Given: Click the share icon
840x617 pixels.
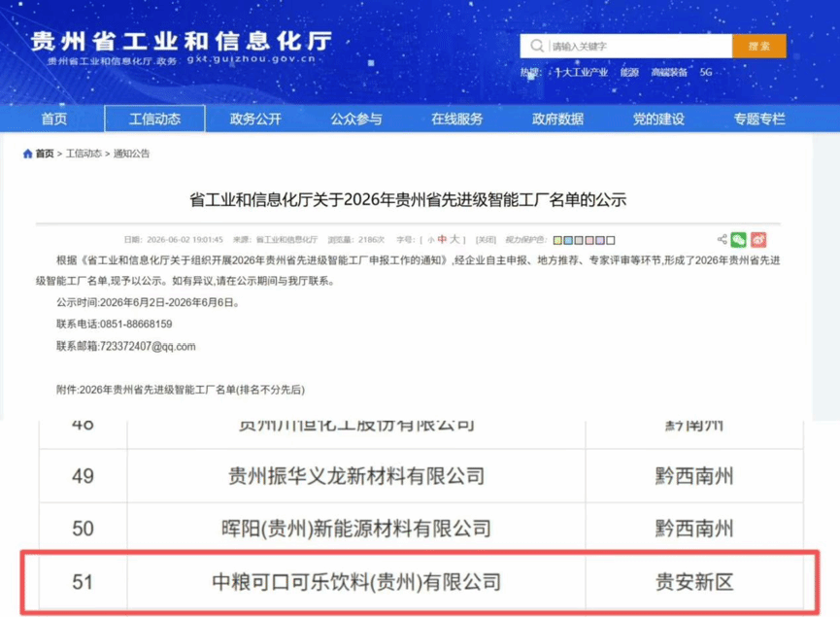Looking at the screenshot, I should (722, 239).
